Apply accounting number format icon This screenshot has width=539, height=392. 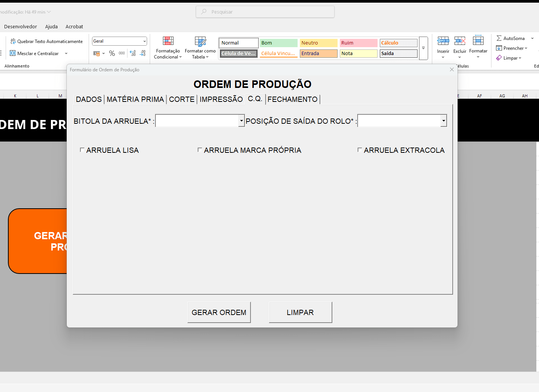97,54
